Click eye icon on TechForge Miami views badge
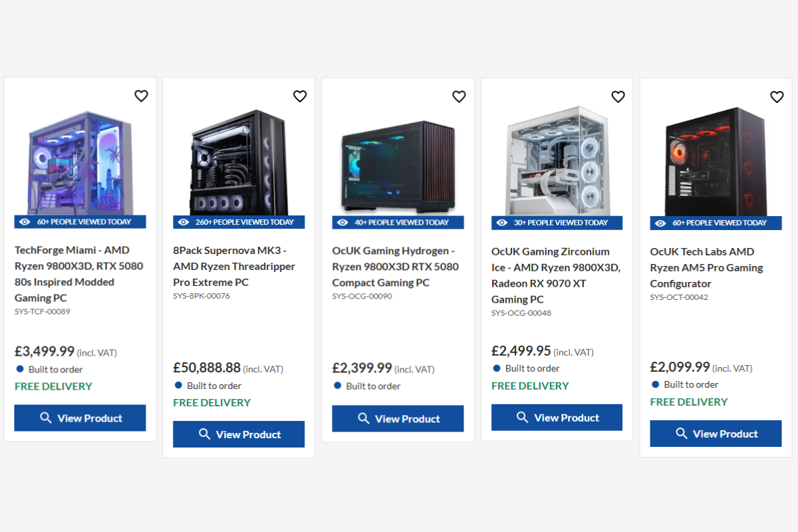798x532 pixels. tap(25, 222)
